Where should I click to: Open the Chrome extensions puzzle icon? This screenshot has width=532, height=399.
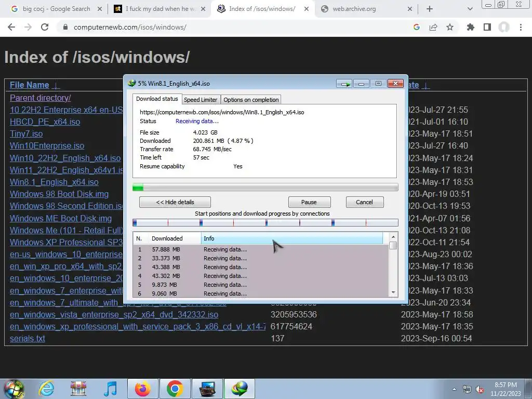tap(471, 27)
